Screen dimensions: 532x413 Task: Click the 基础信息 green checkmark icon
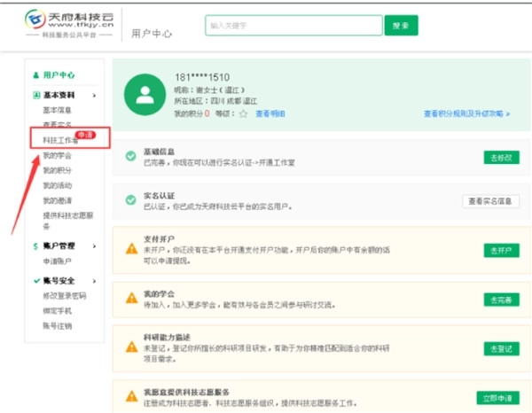(130, 157)
